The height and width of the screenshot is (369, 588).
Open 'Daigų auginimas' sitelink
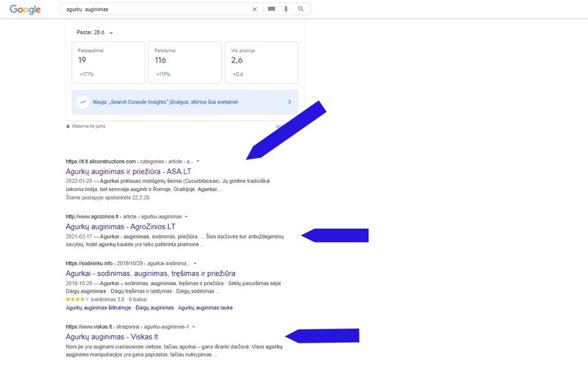tap(154, 307)
